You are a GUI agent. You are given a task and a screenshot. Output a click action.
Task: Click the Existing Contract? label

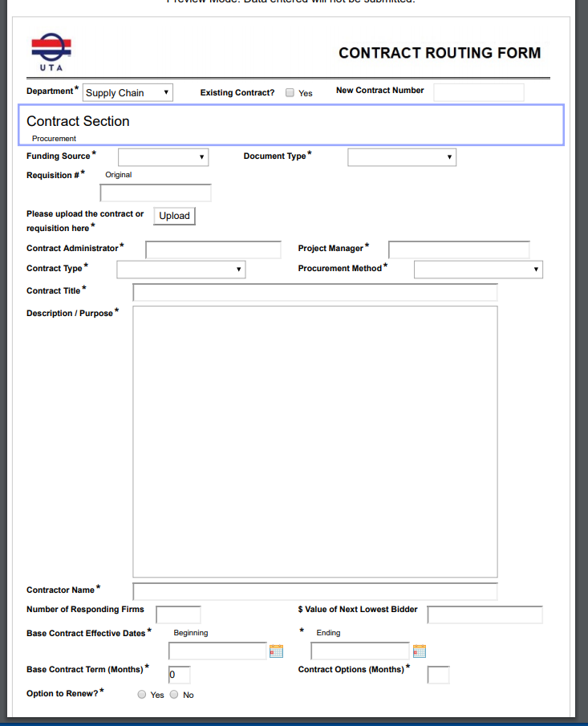click(x=237, y=92)
